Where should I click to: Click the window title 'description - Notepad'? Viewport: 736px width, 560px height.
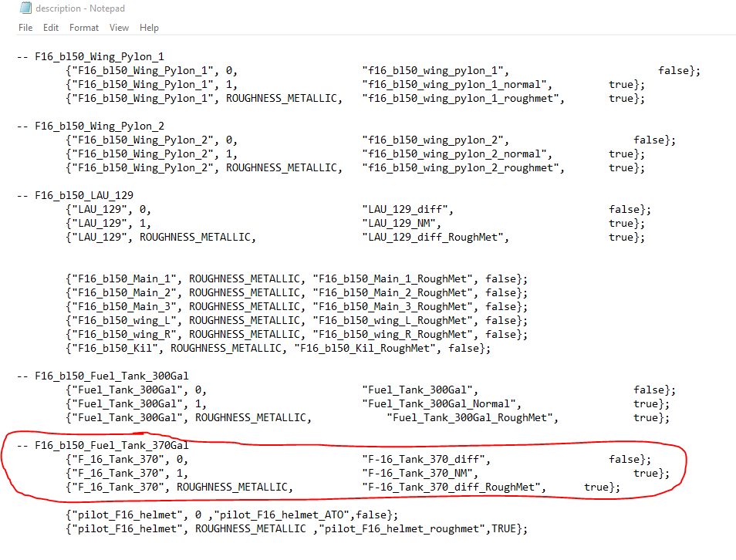80,8
